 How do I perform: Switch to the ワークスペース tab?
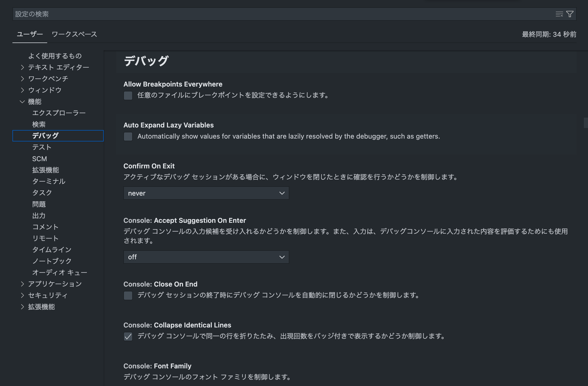[x=74, y=34]
